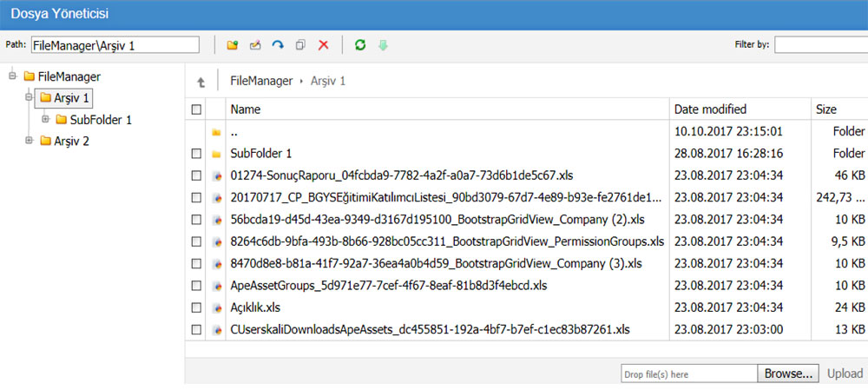Screen dimensions: 868x390
Task: Click the FileManager breadcrumb link
Action: (x=261, y=81)
